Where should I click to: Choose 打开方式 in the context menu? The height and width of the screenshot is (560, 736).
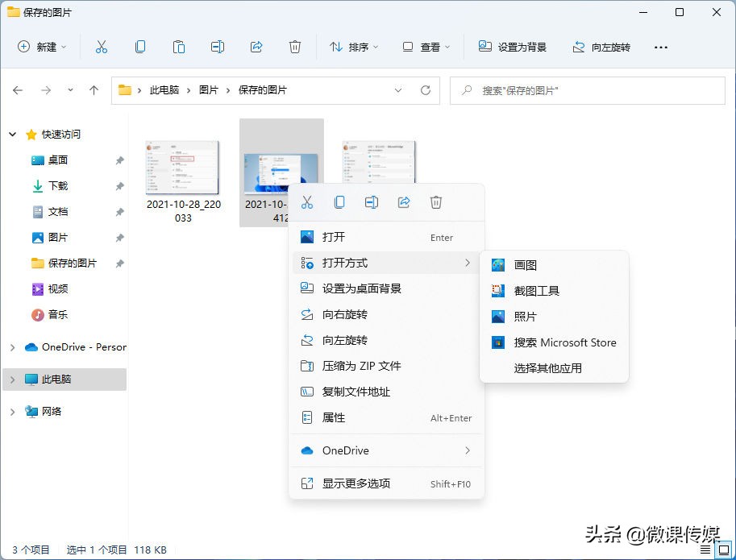(x=386, y=263)
